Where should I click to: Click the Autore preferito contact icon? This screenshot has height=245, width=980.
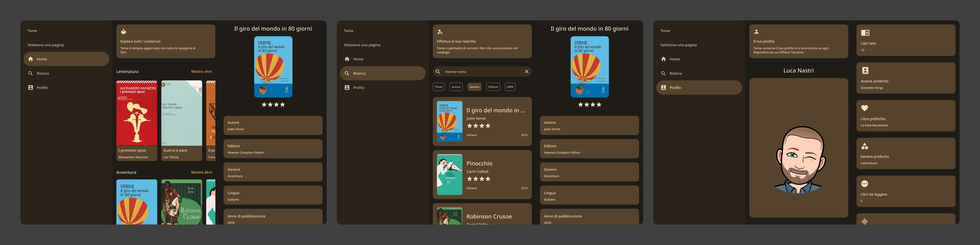[865, 70]
